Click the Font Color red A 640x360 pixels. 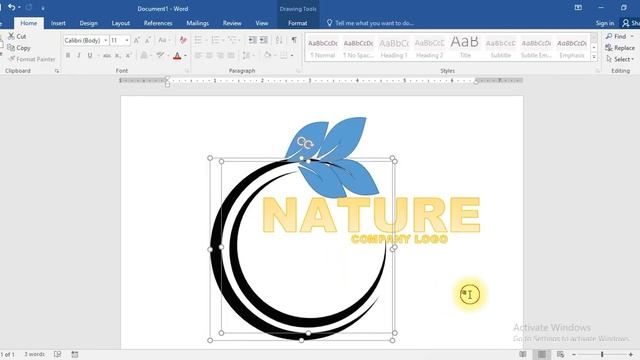point(177,56)
